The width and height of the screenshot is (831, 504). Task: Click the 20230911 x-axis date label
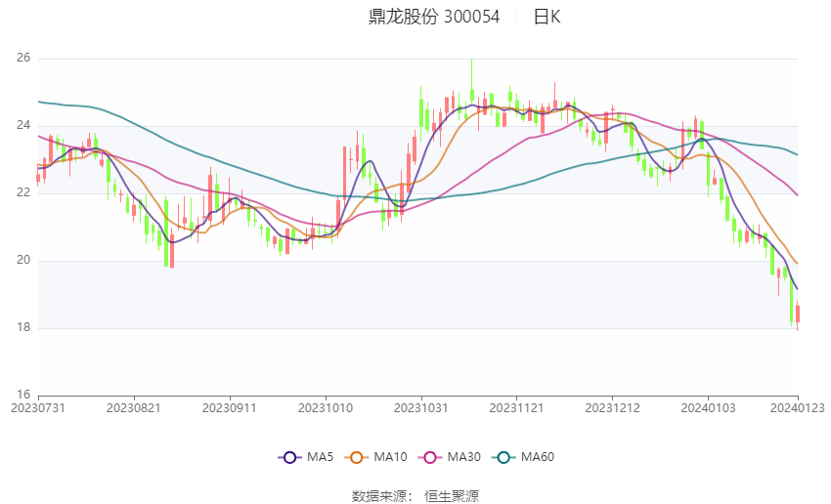(x=230, y=408)
